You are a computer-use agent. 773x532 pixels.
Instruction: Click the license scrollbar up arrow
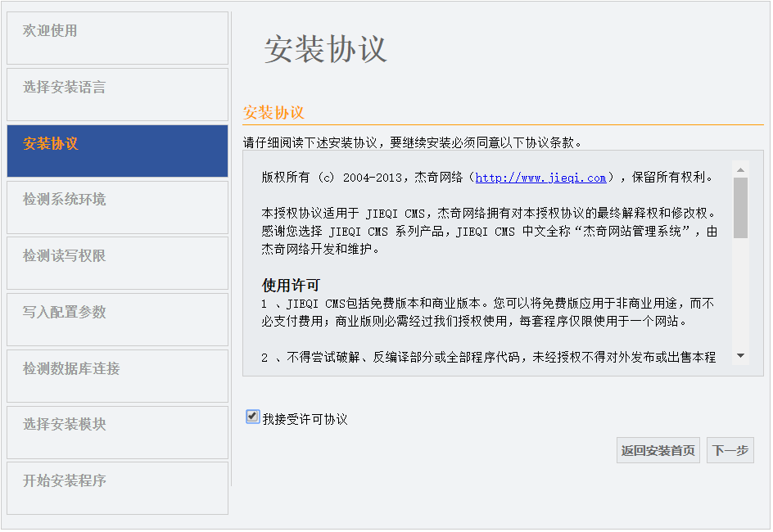740,170
